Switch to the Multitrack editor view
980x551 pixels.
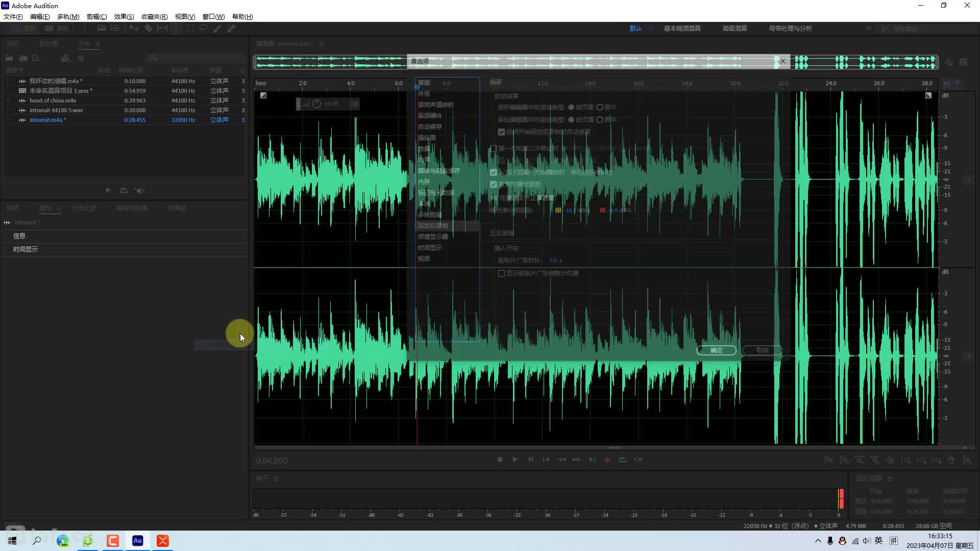57,28
